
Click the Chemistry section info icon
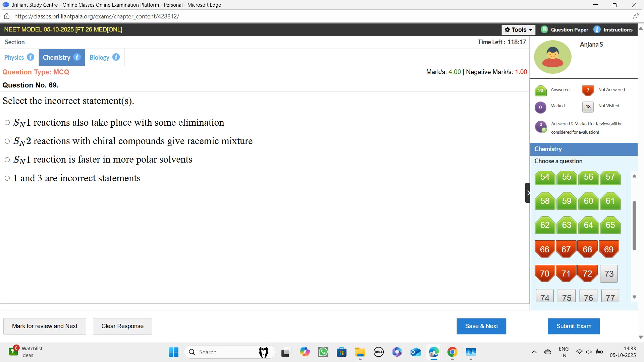coord(77,57)
